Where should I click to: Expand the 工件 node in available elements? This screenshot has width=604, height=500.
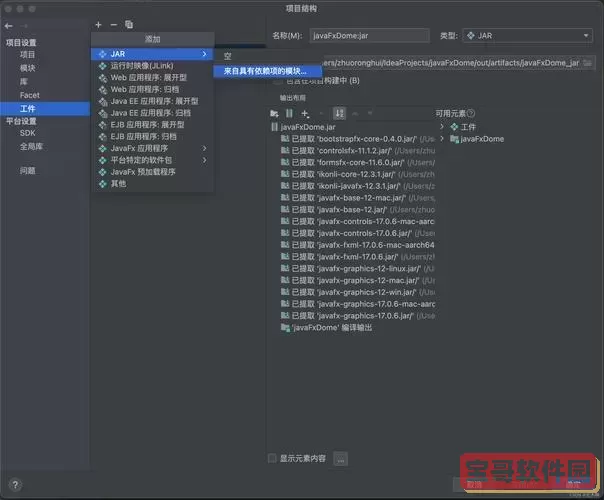point(442,126)
